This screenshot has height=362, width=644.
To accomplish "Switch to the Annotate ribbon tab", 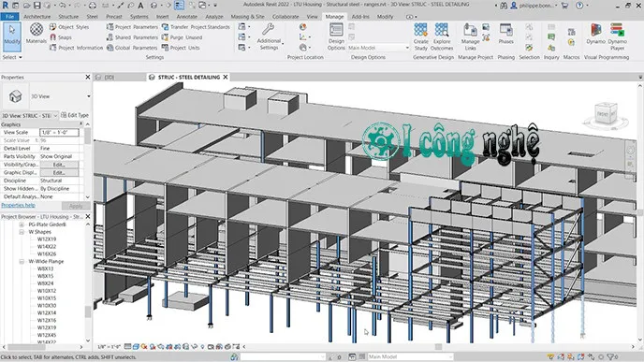I will click(187, 17).
